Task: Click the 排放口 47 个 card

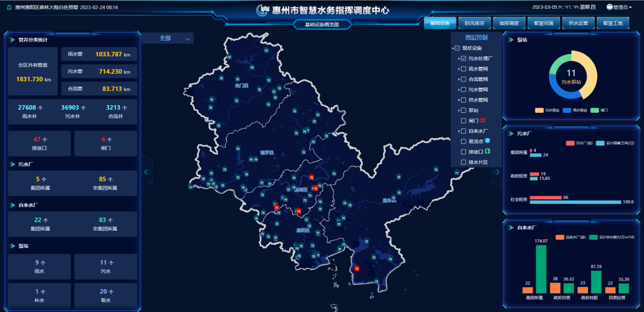Action: point(40,144)
